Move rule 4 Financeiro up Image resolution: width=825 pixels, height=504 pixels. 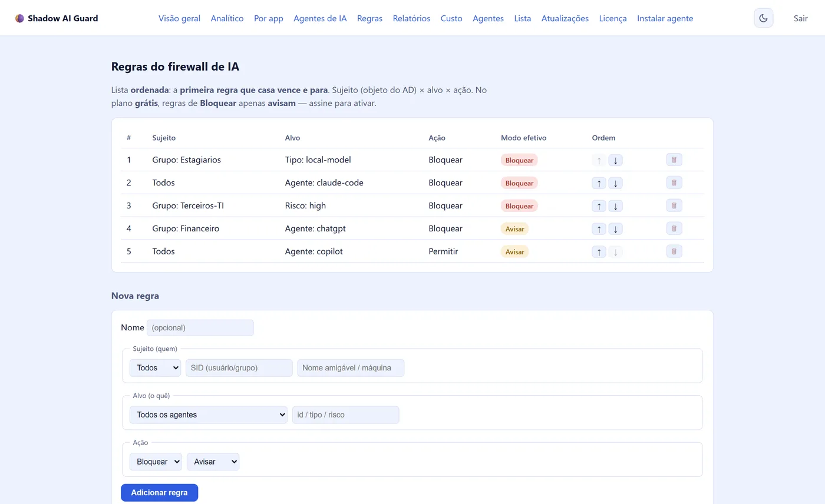599,229
